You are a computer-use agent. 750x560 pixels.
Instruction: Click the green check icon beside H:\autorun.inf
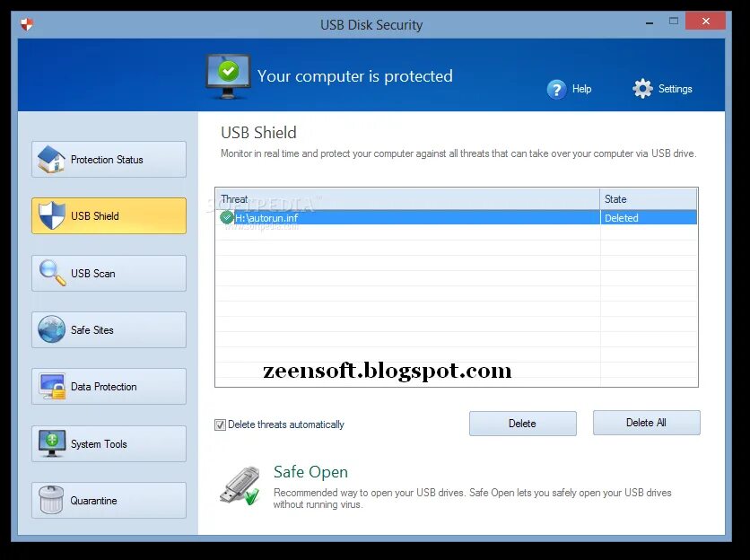point(227,217)
